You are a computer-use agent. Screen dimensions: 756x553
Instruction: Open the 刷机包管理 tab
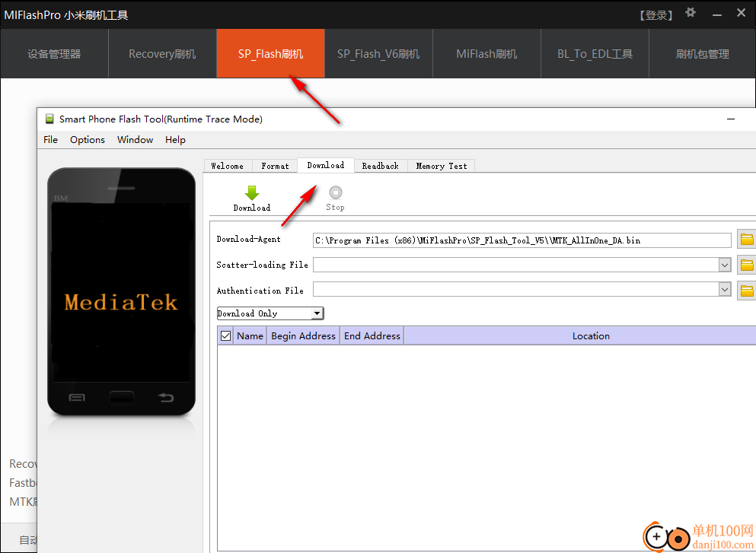tap(703, 53)
